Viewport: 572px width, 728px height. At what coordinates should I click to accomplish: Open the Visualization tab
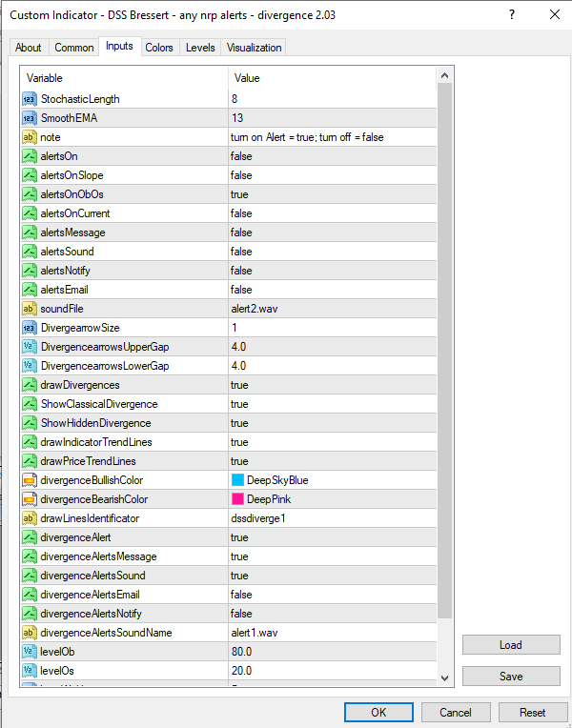tap(254, 48)
